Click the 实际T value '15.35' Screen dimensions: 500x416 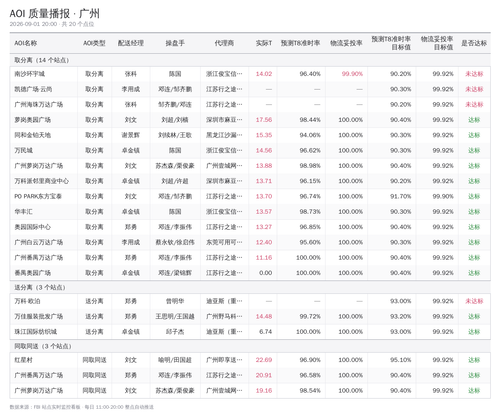(264, 135)
